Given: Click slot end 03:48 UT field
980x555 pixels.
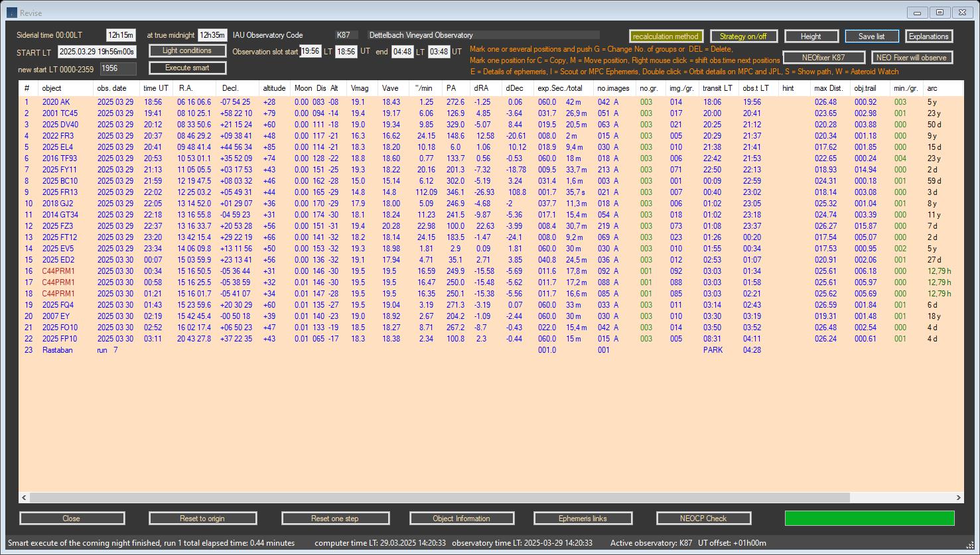Looking at the screenshot, I should point(439,51).
